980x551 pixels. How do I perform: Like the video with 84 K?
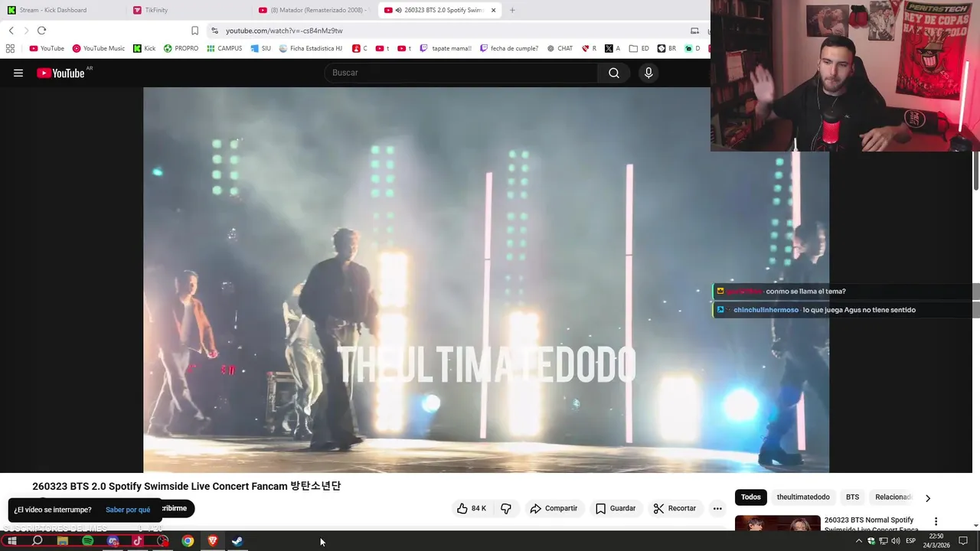(x=472, y=508)
